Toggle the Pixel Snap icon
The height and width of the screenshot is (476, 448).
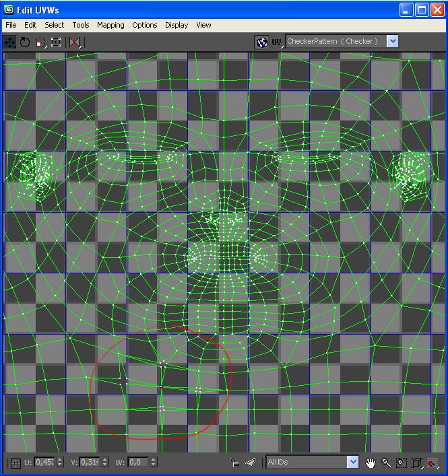(433, 463)
